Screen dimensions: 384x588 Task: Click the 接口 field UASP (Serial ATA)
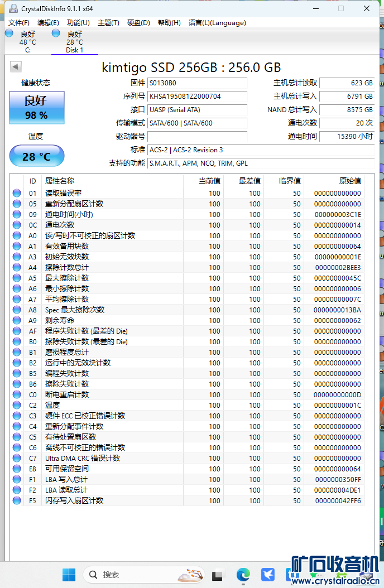(x=197, y=110)
